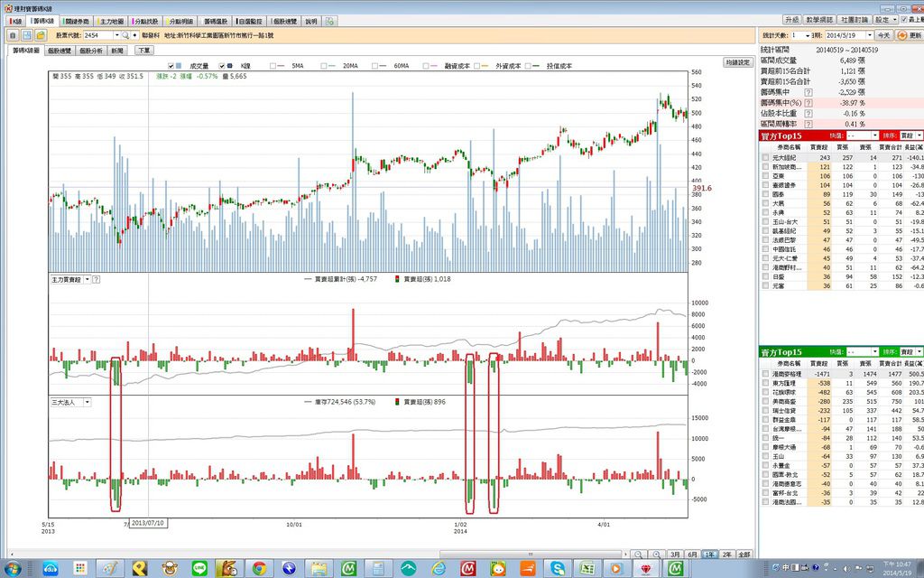Open the 三大法人 indicator dropdown
Image resolution: width=924 pixels, height=578 pixels.
pos(88,402)
